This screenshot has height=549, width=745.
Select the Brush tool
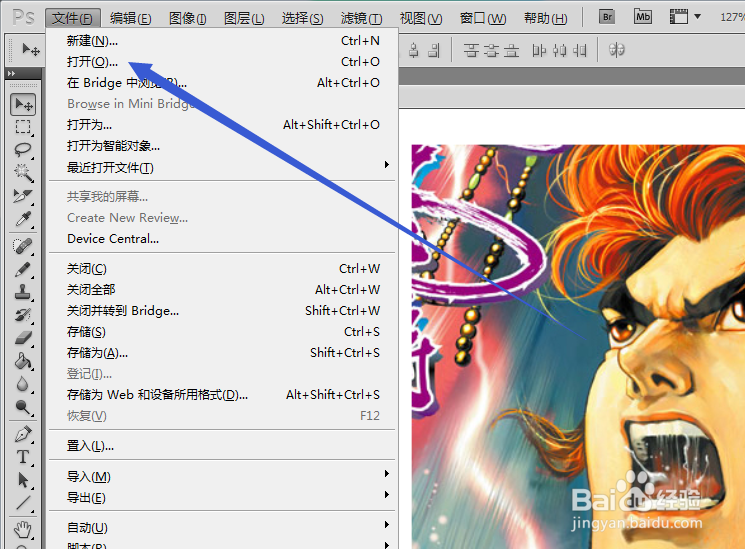pyautogui.click(x=23, y=269)
